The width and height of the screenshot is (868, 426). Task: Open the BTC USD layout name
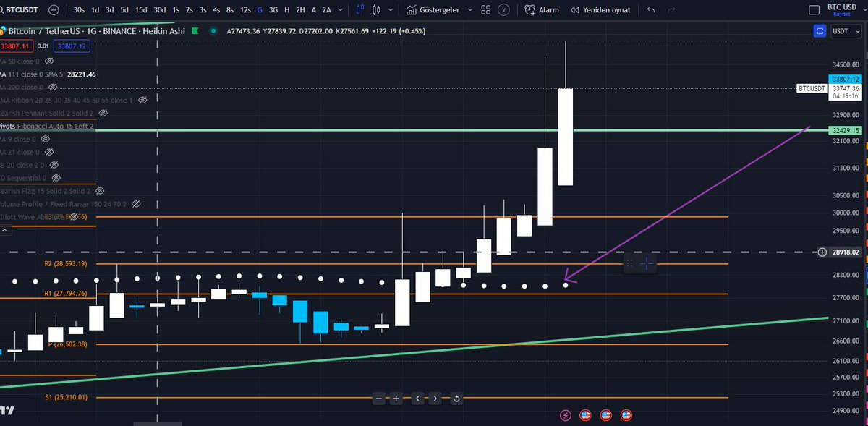841,7
